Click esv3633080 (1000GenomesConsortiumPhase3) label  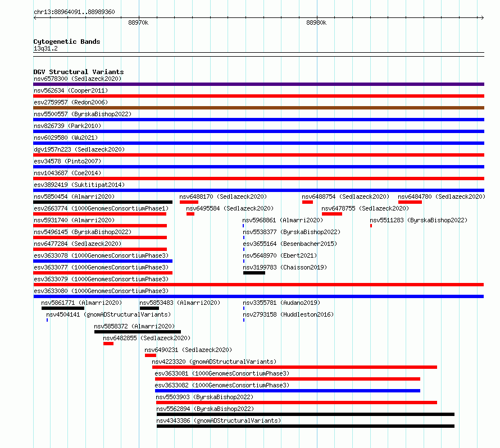101,291
